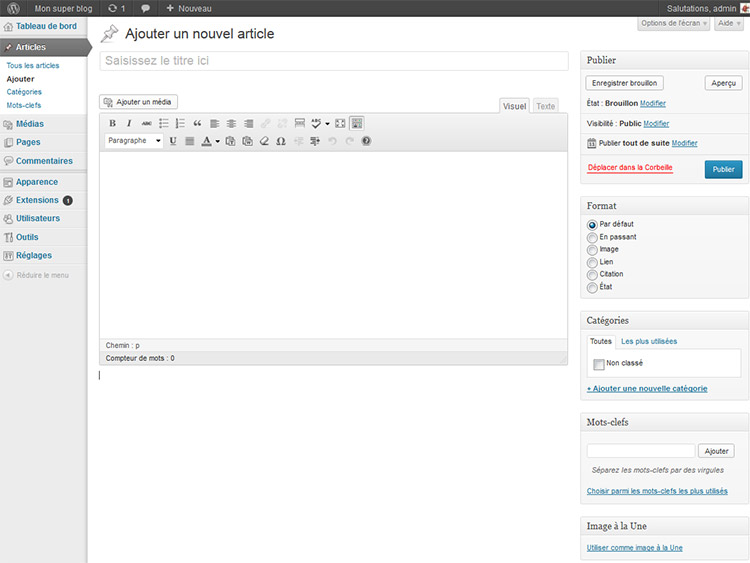The width and height of the screenshot is (750, 563).
Task: Select the Par défaut format
Action: click(x=592, y=224)
